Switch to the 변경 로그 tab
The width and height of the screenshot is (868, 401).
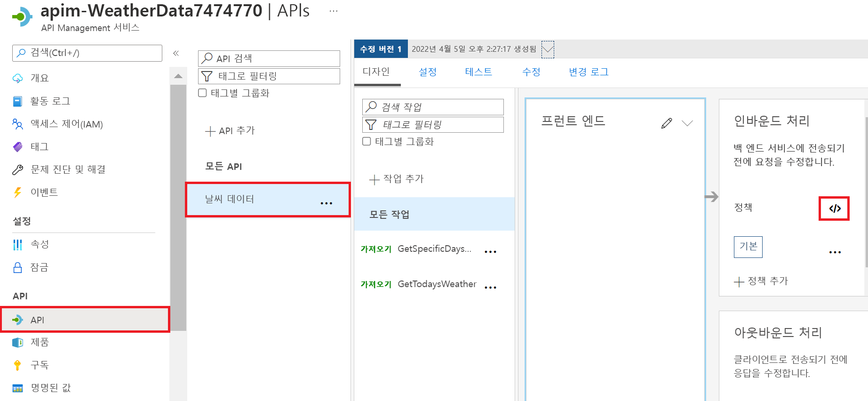click(589, 72)
